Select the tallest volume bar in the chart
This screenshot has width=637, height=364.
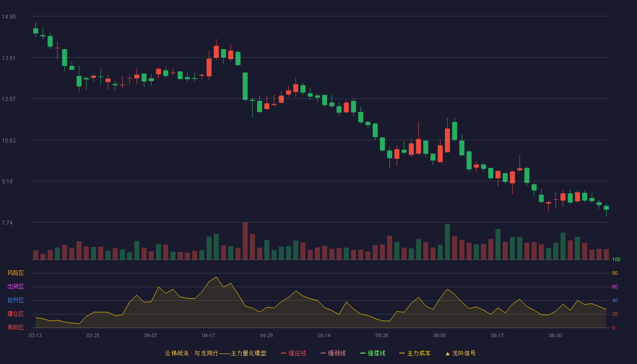(245, 241)
